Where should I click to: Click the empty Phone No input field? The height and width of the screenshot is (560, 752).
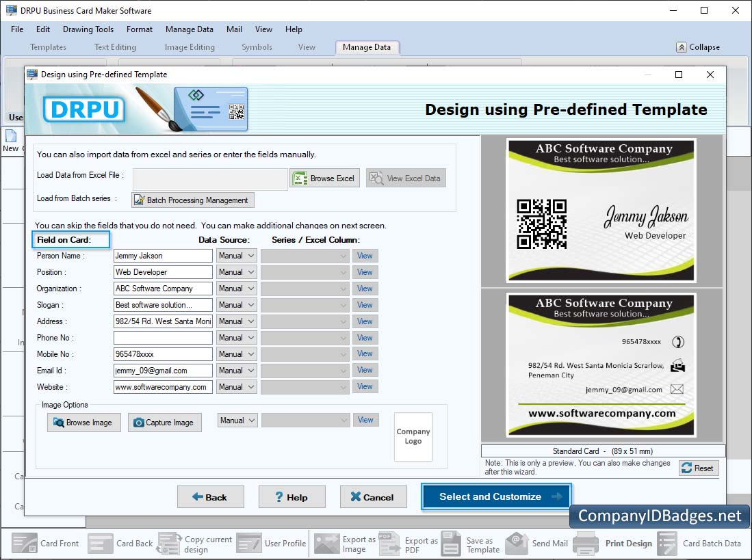tap(163, 338)
